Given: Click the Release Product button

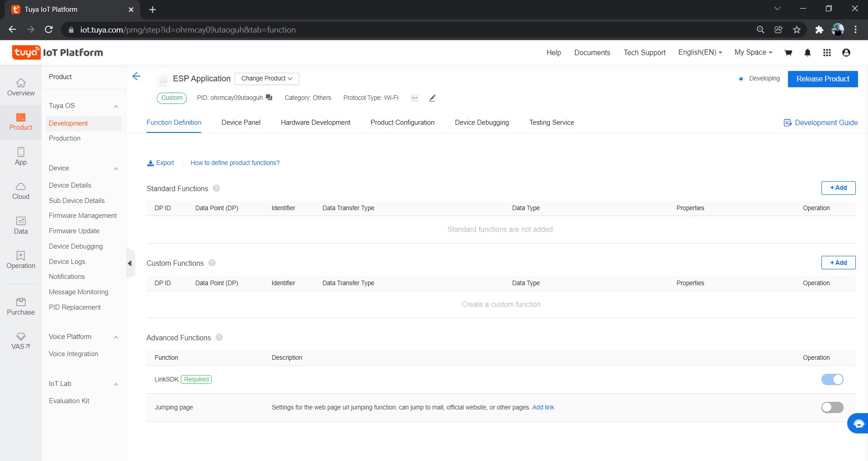Looking at the screenshot, I should pyautogui.click(x=823, y=79).
